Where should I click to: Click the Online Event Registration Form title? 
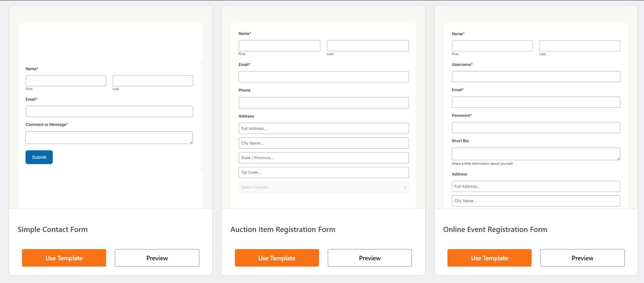pos(495,230)
